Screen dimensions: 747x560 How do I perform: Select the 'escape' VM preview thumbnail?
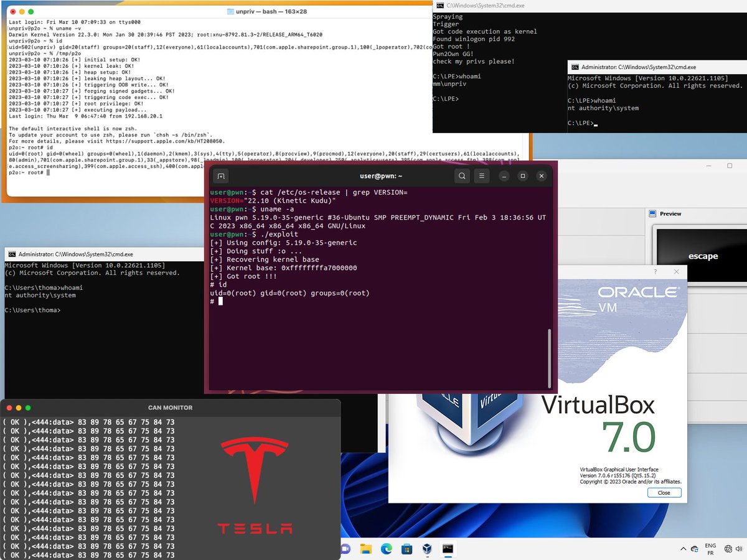pyautogui.click(x=703, y=256)
